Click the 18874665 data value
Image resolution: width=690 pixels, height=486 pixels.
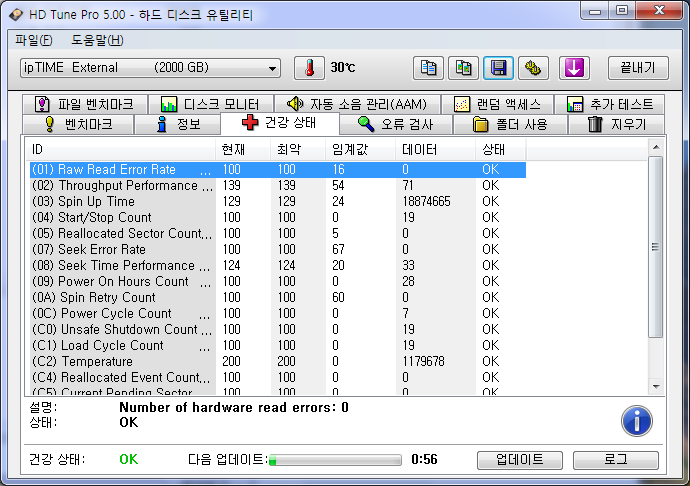[x=426, y=202]
